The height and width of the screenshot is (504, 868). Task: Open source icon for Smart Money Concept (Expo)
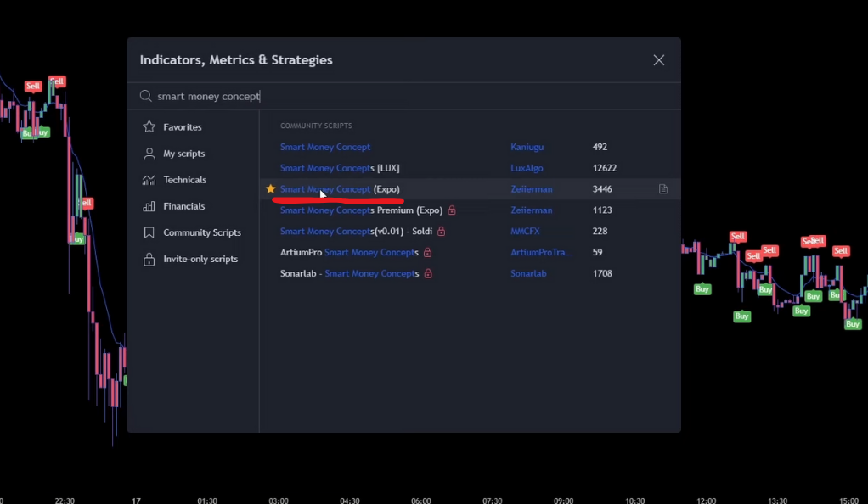(663, 189)
